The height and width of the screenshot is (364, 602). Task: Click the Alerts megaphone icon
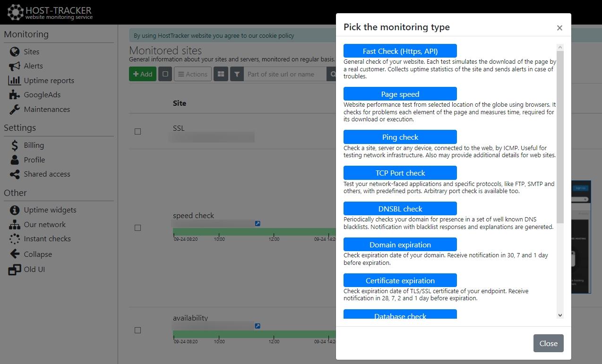coord(15,66)
